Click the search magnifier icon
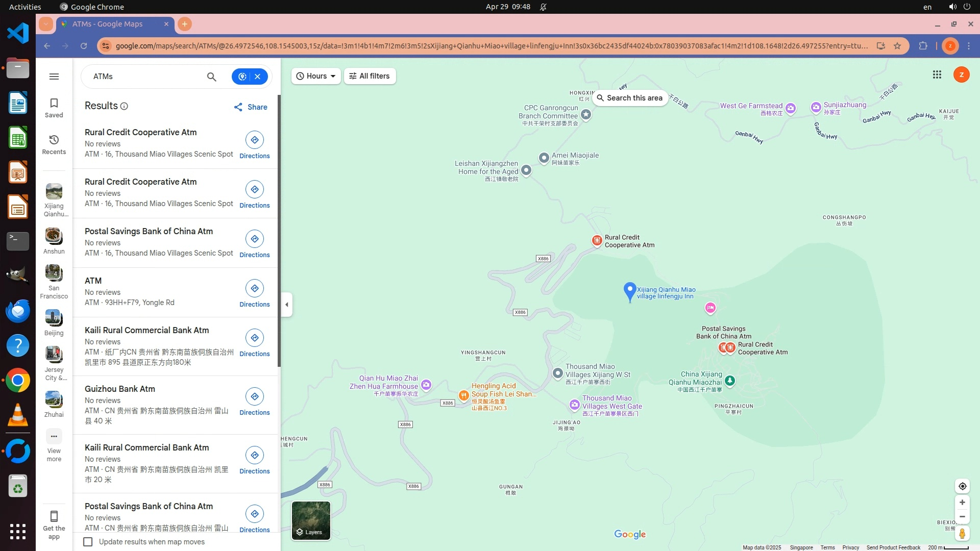 211,77
